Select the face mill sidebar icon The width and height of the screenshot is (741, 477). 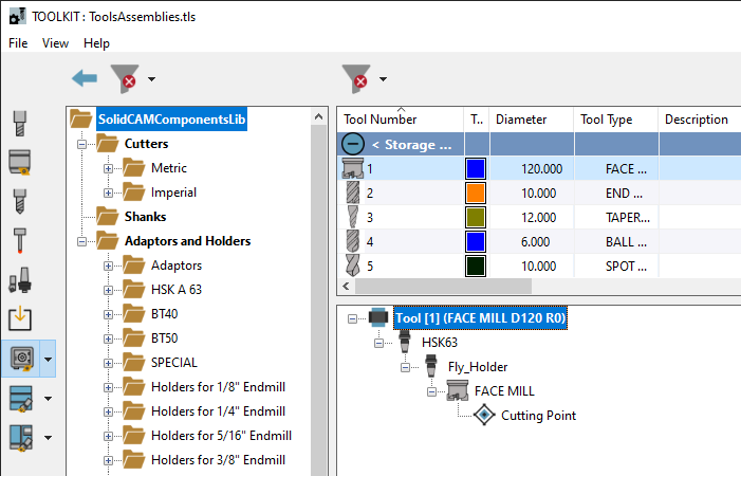tap(20, 162)
